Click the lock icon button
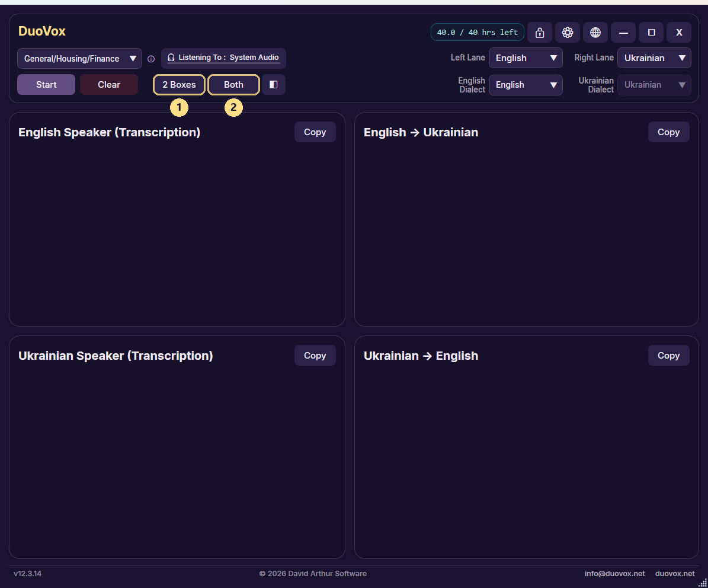 540,33
